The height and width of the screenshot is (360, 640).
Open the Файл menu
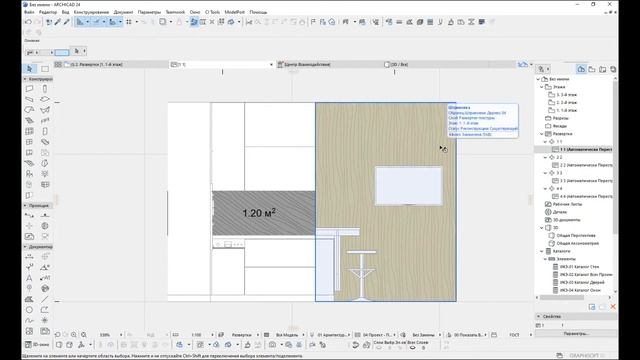point(29,12)
